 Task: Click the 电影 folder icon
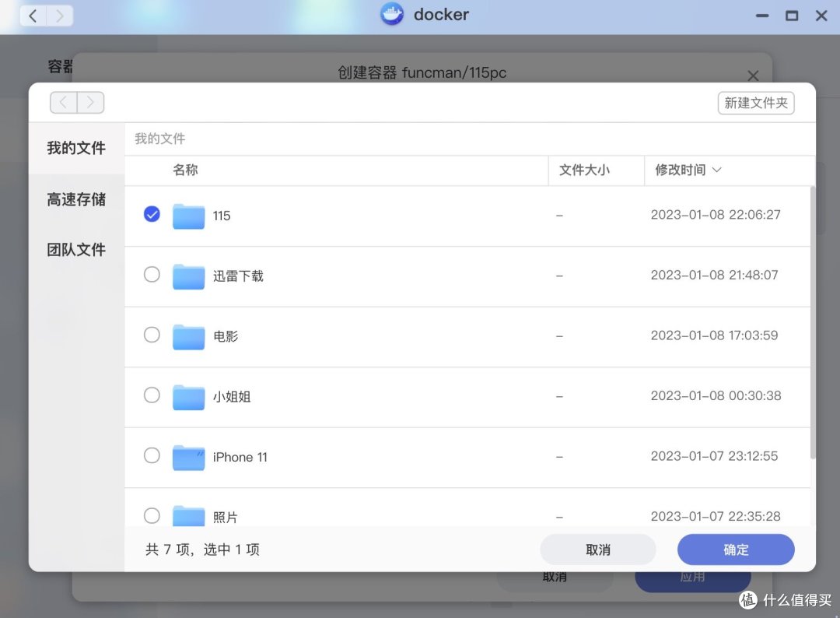tap(187, 336)
